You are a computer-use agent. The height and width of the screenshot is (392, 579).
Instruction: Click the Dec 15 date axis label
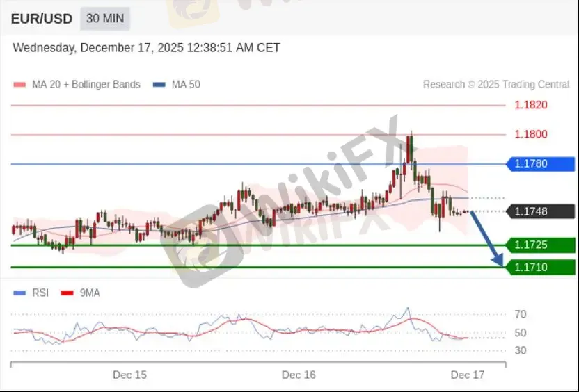[x=129, y=375]
